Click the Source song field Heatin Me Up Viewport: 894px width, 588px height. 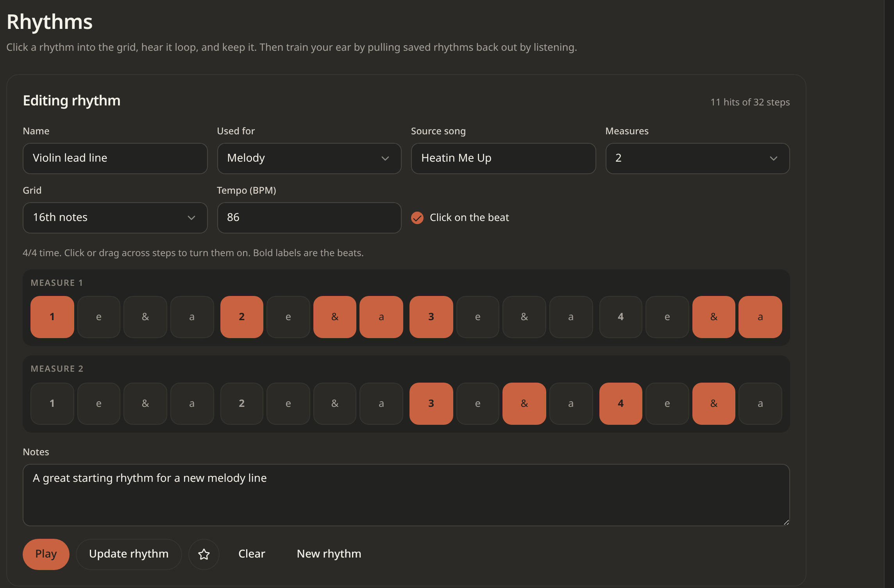click(503, 159)
